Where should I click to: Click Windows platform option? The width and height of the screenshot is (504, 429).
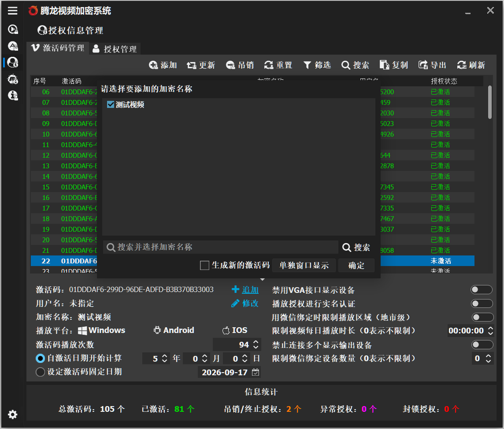pos(102,330)
